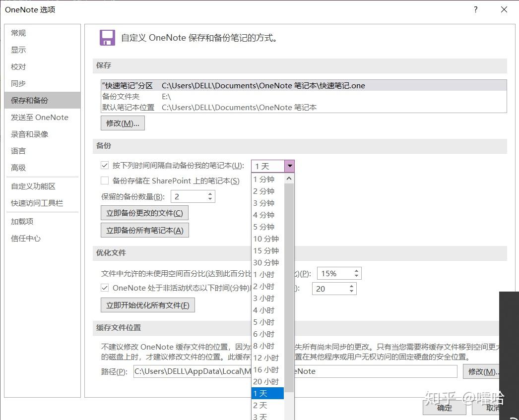Image resolution: width=519 pixels, height=420 pixels.
Task: Open the 常规 options category
Action: 42,33
